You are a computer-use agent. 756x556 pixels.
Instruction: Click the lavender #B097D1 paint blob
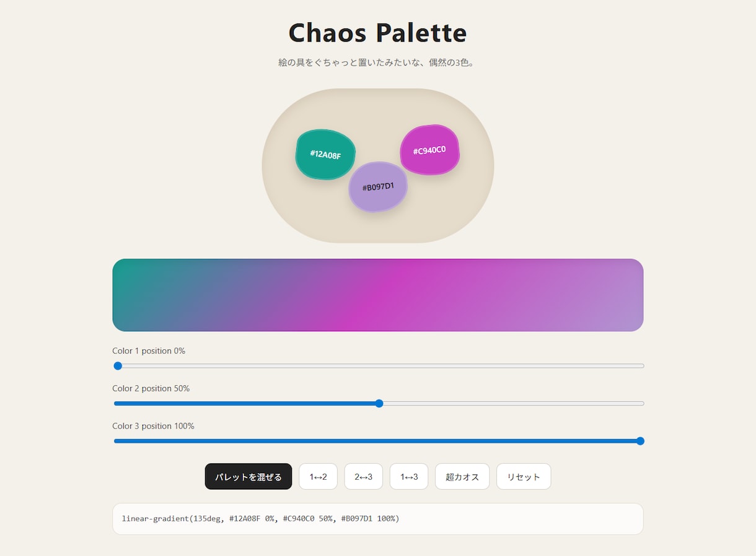(x=378, y=187)
